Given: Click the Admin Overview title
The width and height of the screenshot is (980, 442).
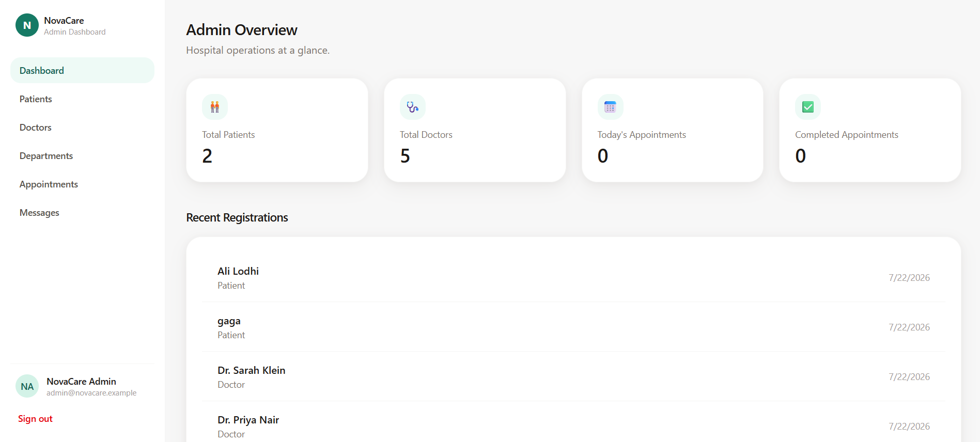Looking at the screenshot, I should (242, 30).
